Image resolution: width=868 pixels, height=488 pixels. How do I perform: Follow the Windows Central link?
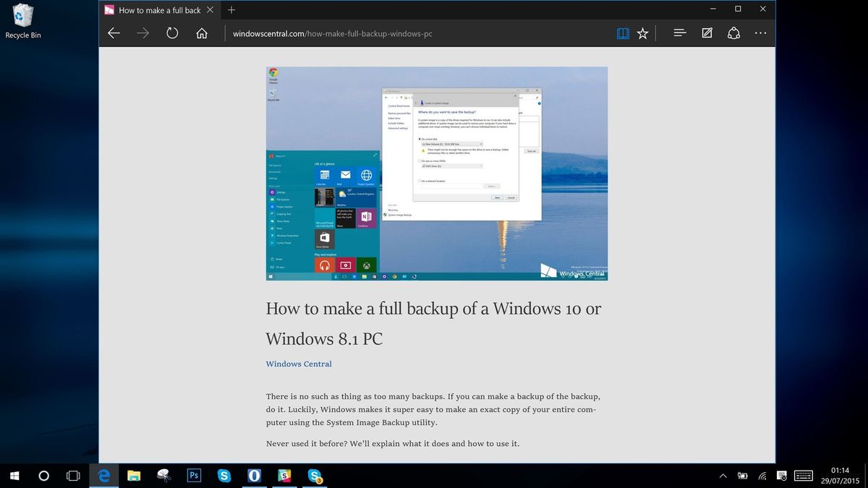(x=299, y=364)
